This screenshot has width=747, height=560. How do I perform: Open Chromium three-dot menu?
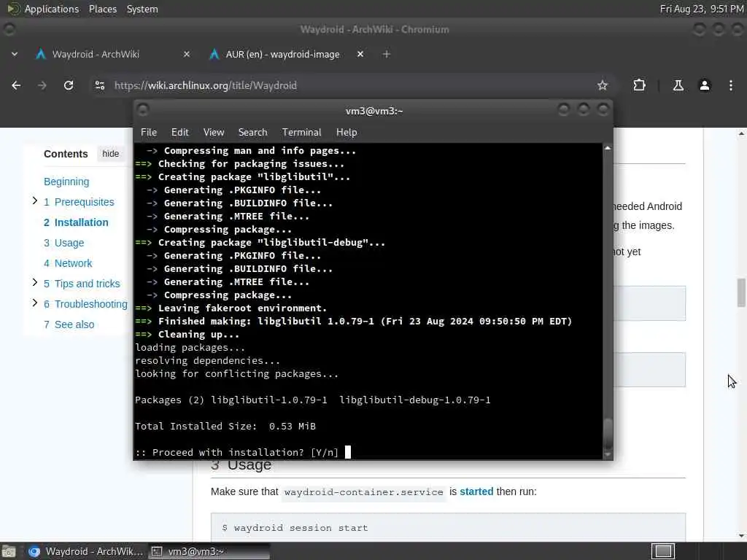pyautogui.click(x=731, y=85)
